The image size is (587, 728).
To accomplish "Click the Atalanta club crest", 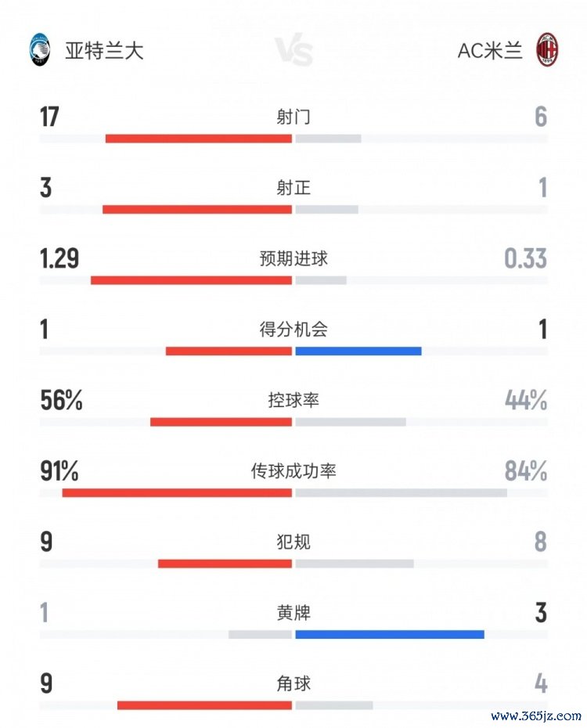I will pyautogui.click(x=38, y=50).
